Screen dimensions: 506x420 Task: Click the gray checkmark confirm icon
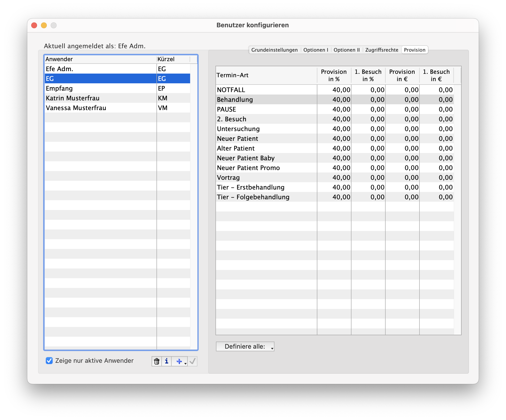click(x=193, y=361)
